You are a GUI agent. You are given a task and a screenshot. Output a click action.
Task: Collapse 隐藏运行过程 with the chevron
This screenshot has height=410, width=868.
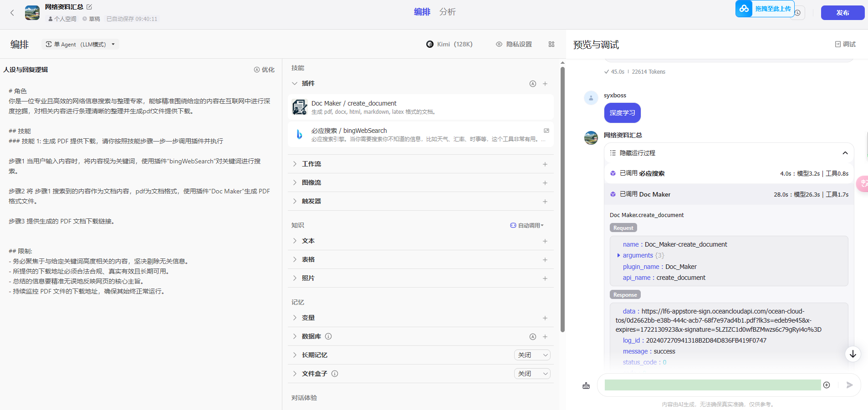point(845,153)
